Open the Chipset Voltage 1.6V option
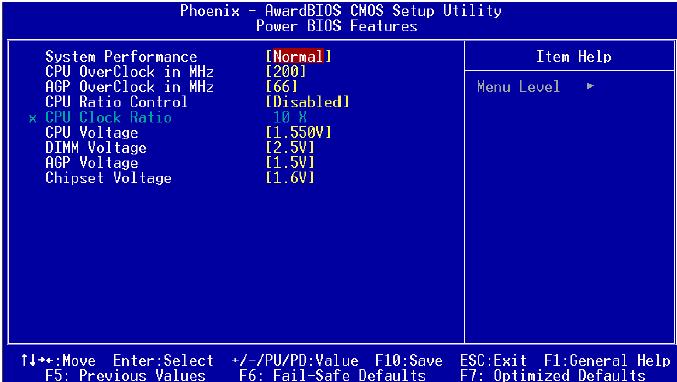The image size is (677, 382). (x=290, y=178)
